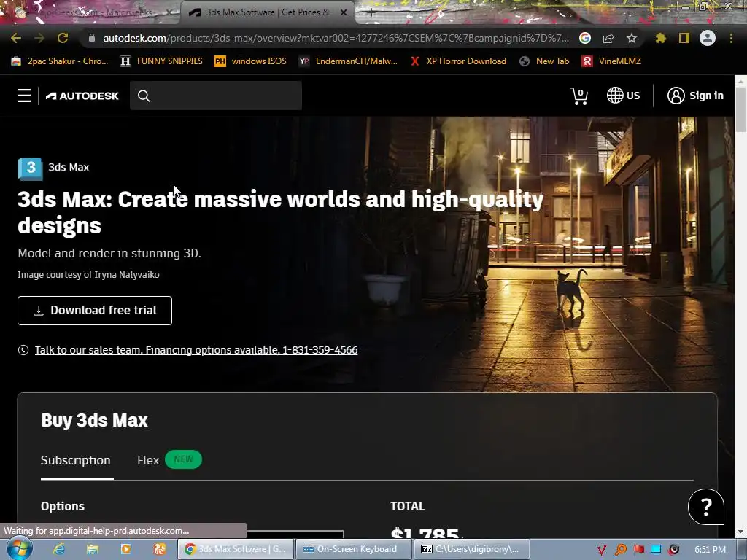This screenshot has height=560, width=747.
Task: Open the Chrome three-dot menu
Action: tap(731, 38)
